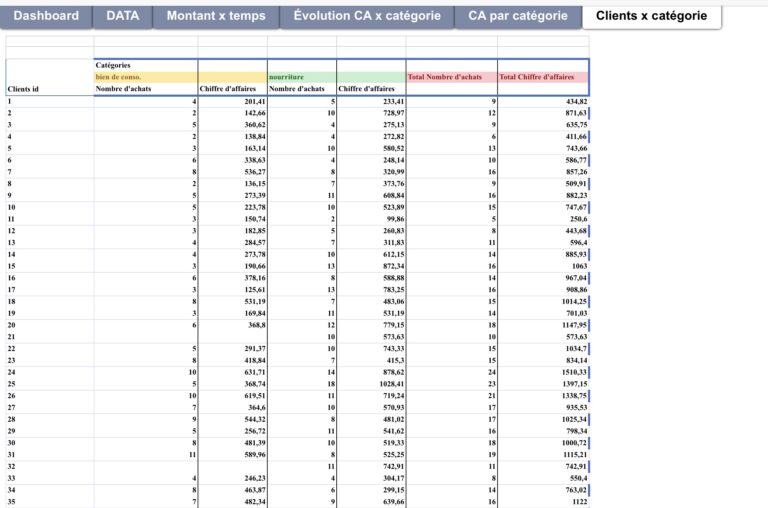The height and width of the screenshot is (508, 768).
Task: Click the Clients x catégorie tab
Action: tap(652, 16)
